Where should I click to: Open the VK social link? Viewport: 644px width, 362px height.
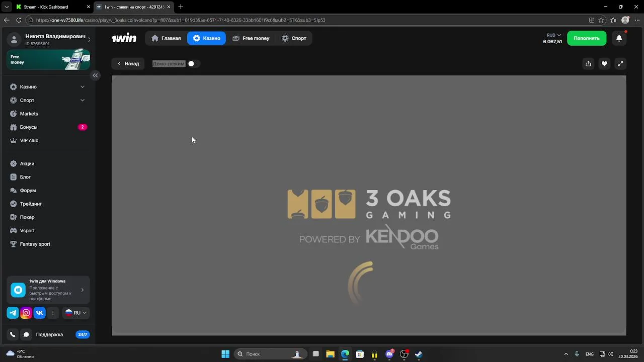(39, 313)
